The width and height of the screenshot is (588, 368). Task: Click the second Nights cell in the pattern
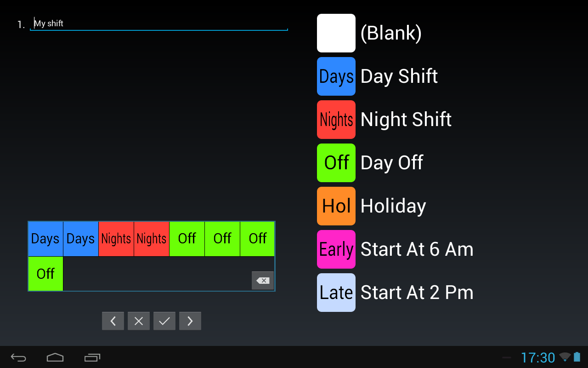coord(151,239)
